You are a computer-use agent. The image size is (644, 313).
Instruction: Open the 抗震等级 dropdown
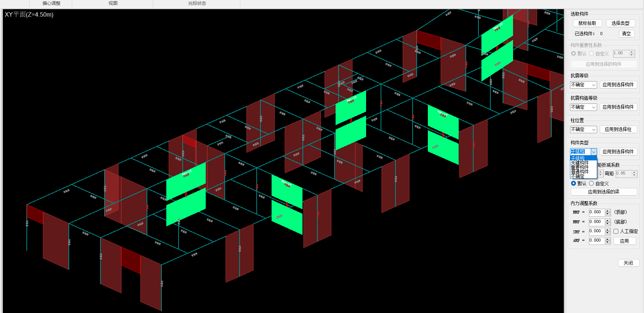tap(583, 85)
